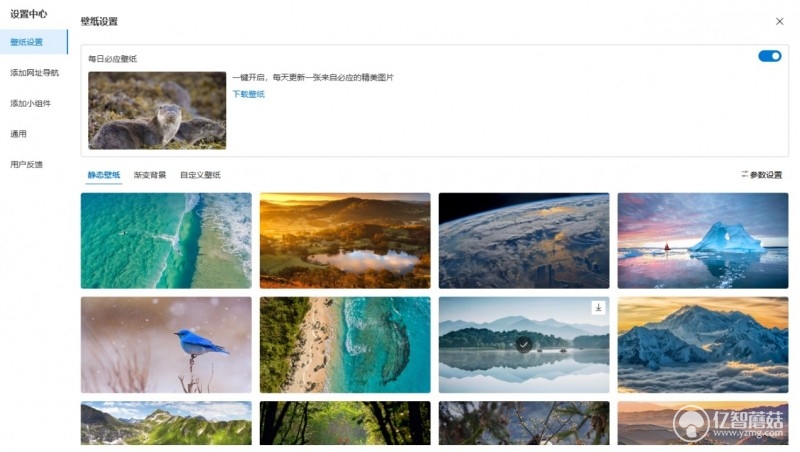Switch to the 静态壁纸 tab
Viewport: 800px width, 452px height.
pyautogui.click(x=104, y=175)
